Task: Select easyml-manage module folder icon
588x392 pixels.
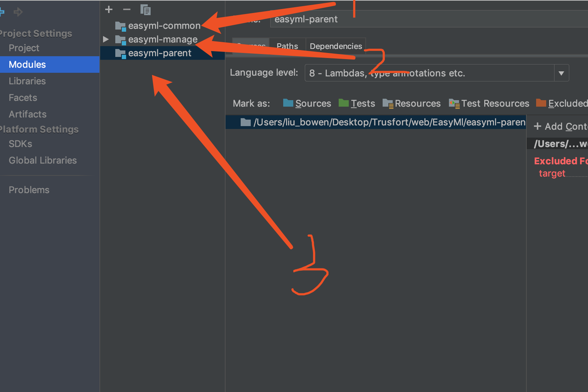Action: pos(120,40)
